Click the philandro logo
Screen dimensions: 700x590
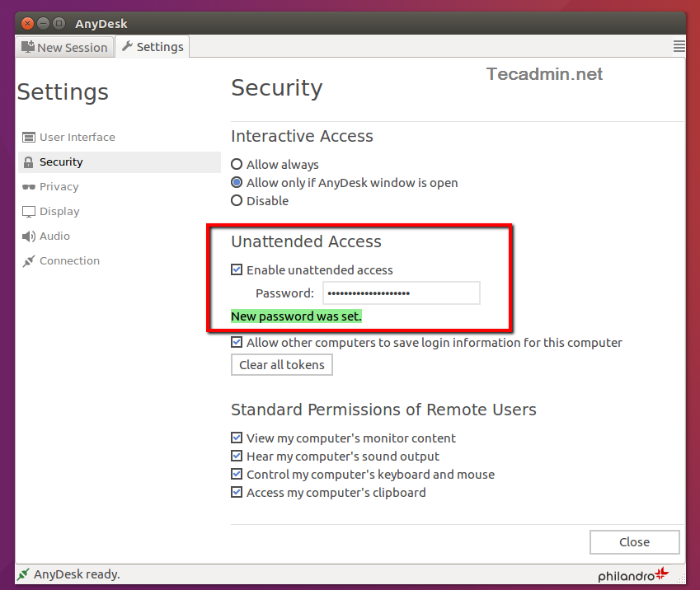[633, 575]
